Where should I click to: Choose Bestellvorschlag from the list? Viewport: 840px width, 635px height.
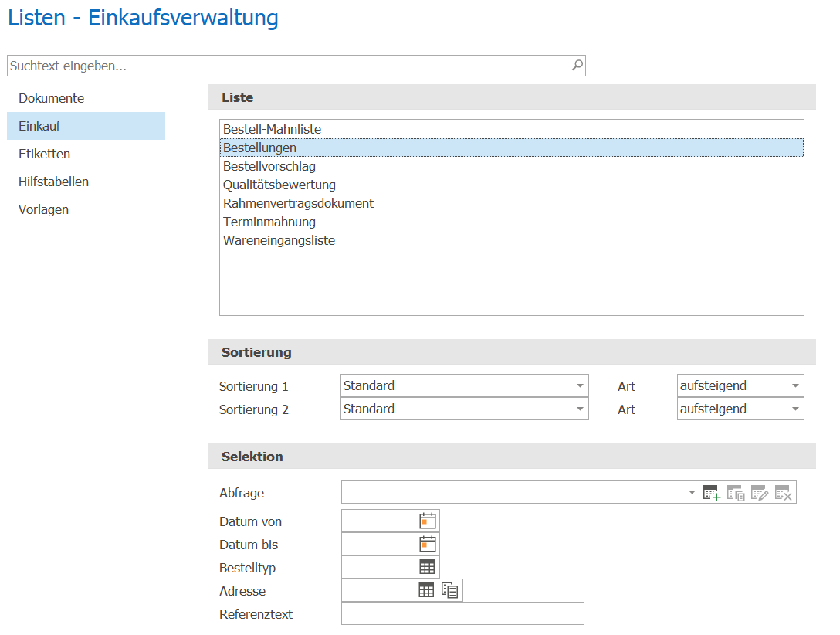point(512,166)
